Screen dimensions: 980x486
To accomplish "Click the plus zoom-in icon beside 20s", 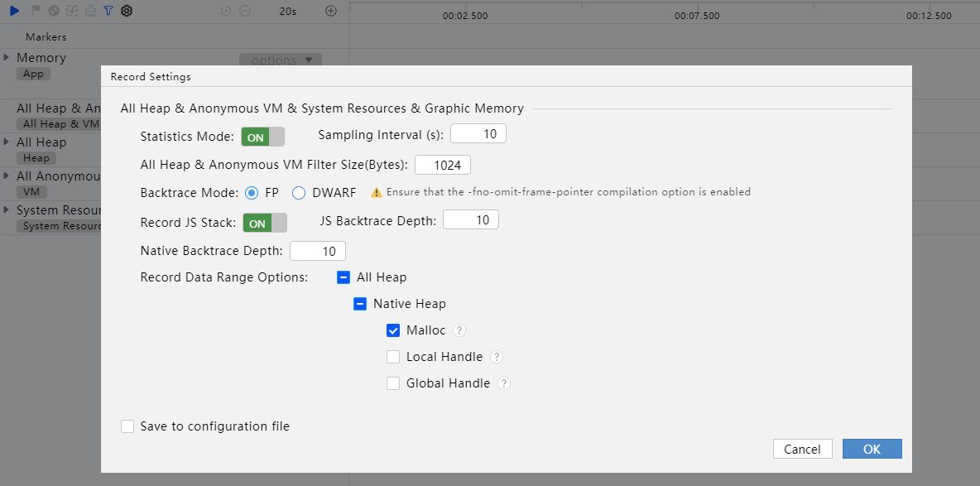I will pyautogui.click(x=331, y=11).
